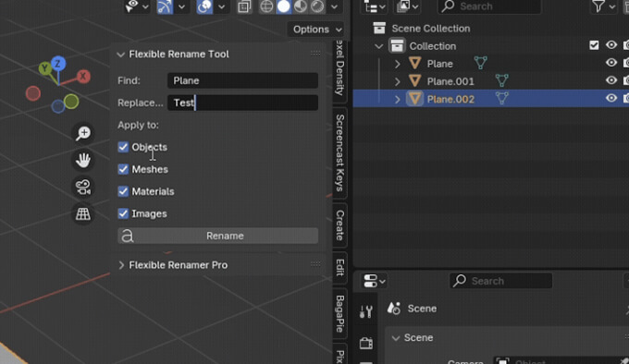This screenshot has width=629, height=364.
Task: Collapse the Collection tree row
Action: pyautogui.click(x=378, y=46)
